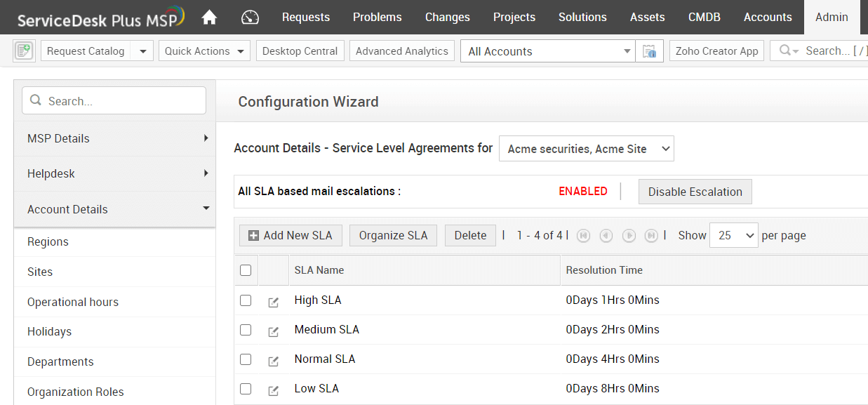Tick the Low SLA checkbox

(x=246, y=389)
